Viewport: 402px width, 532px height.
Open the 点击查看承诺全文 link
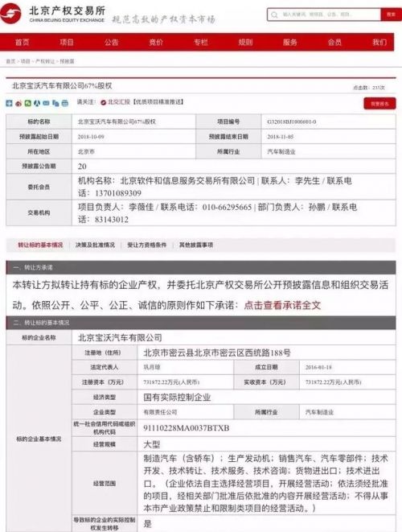[282, 305]
